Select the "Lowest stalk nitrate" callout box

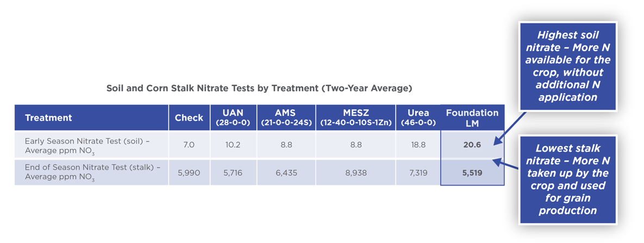(x=567, y=179)
